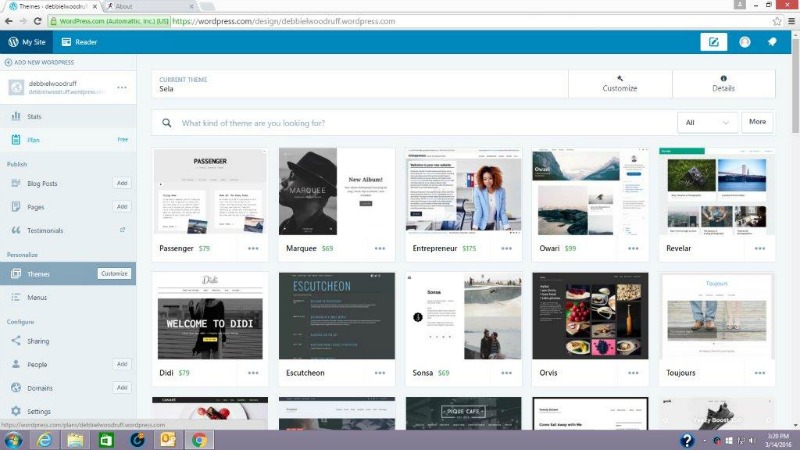Click the Pages sidebar icon
The width and height of the screenshot is (800, 450).
(16, 207)
